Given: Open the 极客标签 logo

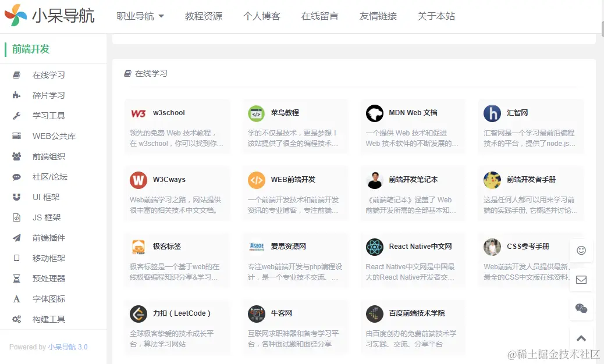Looking at the screenshot, I should tap(138, 247).
